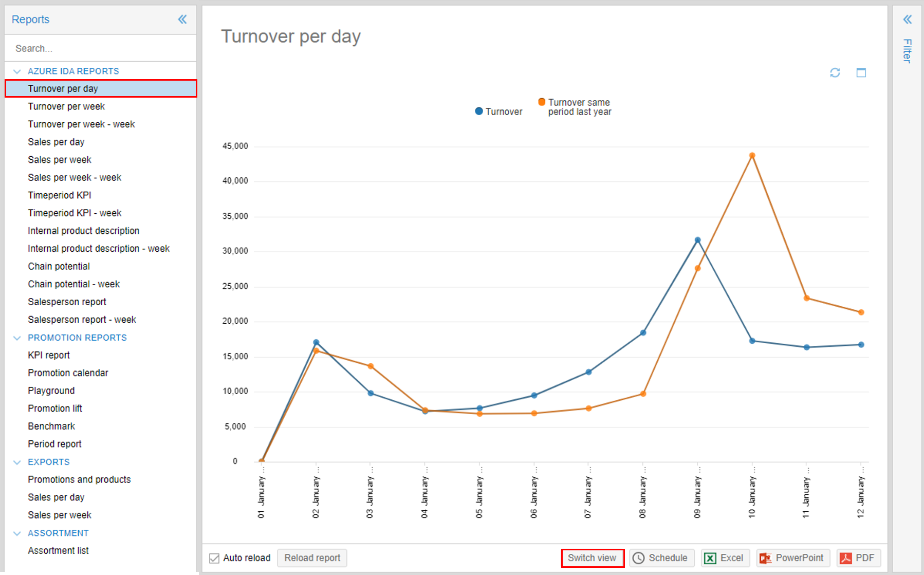924x575 pixels.
Task: Click the Reload report button
Action: tap(312, 558)
